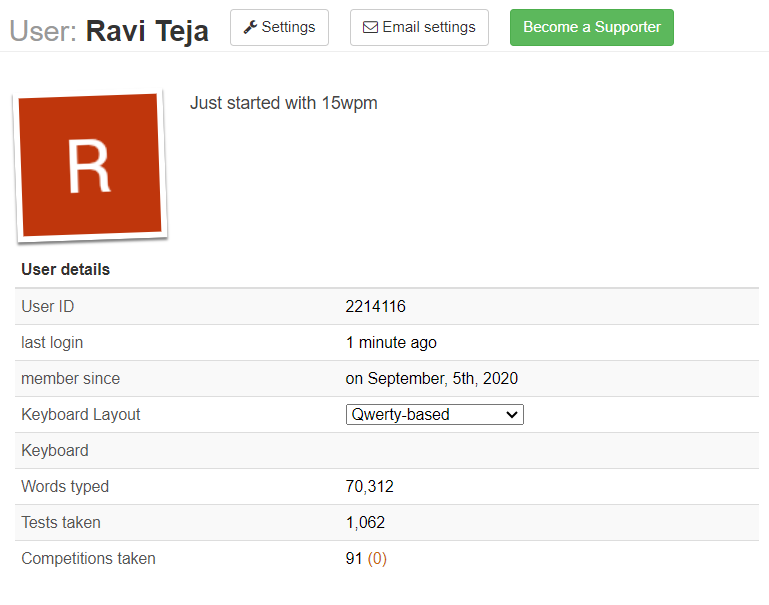The image size is (769, 605).
Task: Click the date 'on September, 5th, 2020'
Action: coord(432,378)
